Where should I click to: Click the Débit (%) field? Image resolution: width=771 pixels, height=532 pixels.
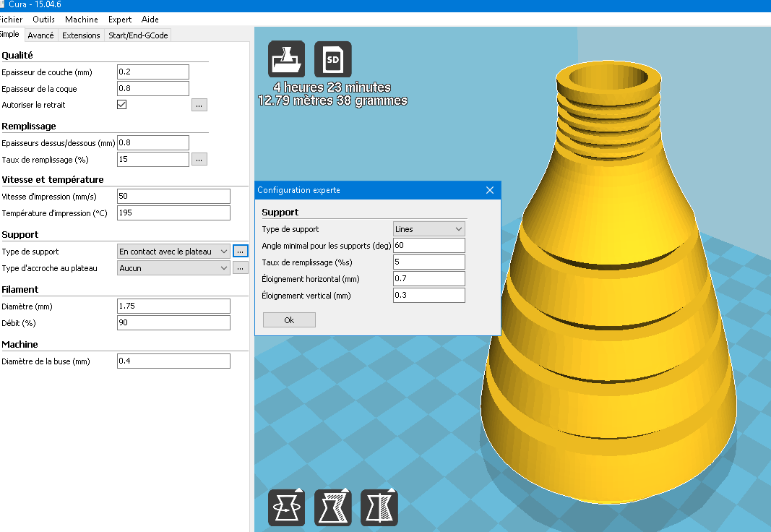173,322
